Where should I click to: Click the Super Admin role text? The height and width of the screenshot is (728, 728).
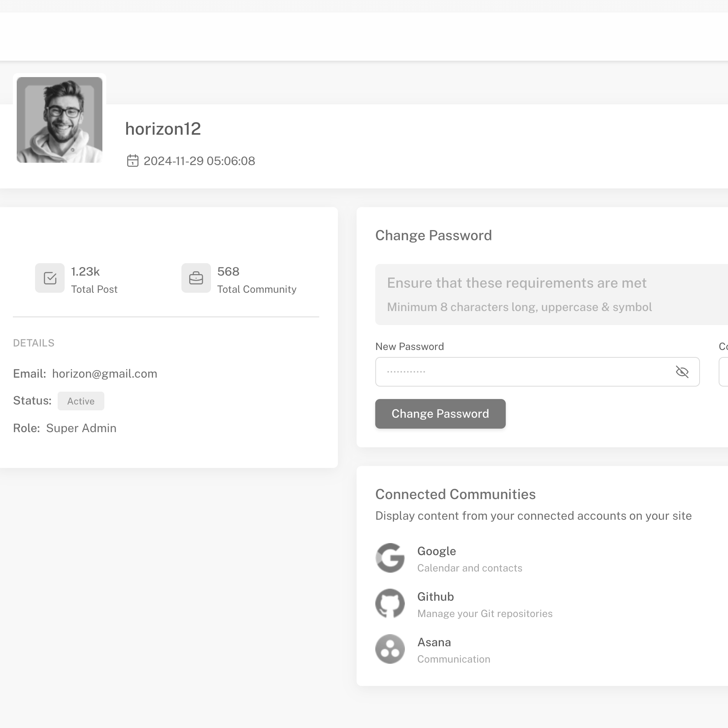81,428
